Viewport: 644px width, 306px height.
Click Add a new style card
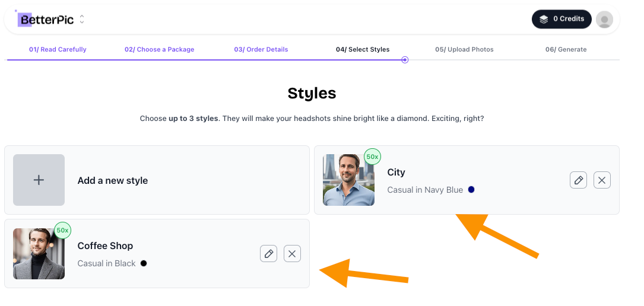pyautogui.click(x=157, y=180)
